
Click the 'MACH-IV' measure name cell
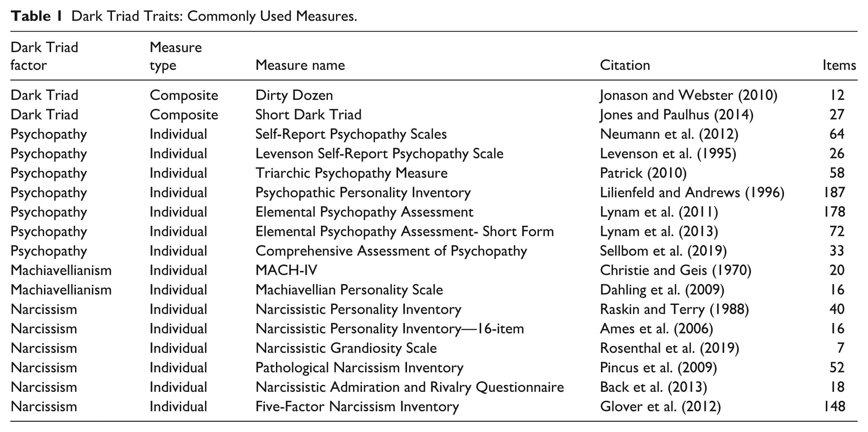click(286, 270)
